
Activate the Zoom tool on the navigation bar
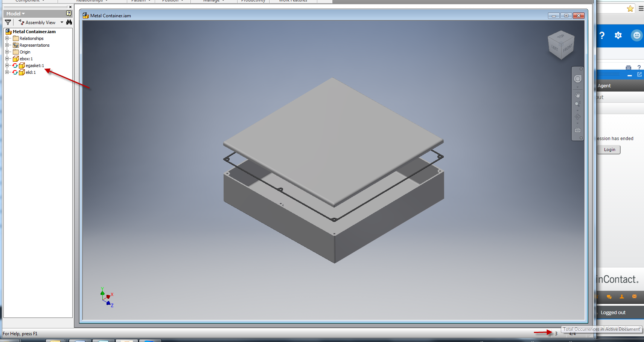[x=578, y=104]
